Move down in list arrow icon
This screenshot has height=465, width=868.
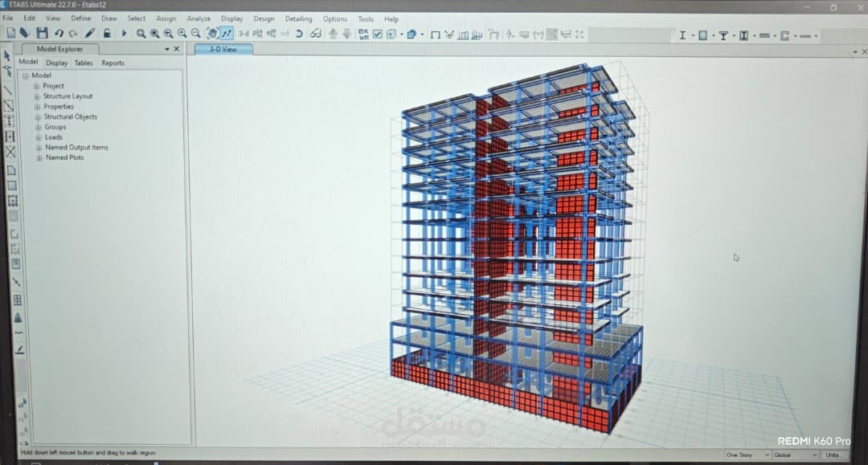(347, 34)
